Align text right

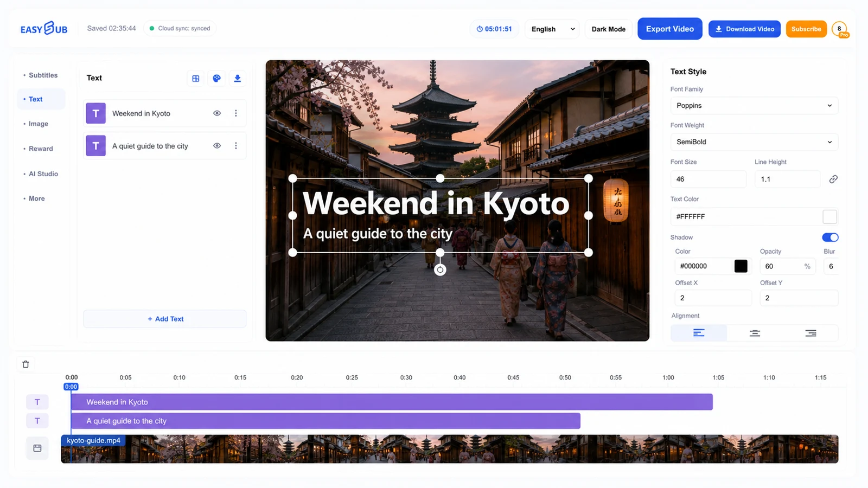click(810, 333)
